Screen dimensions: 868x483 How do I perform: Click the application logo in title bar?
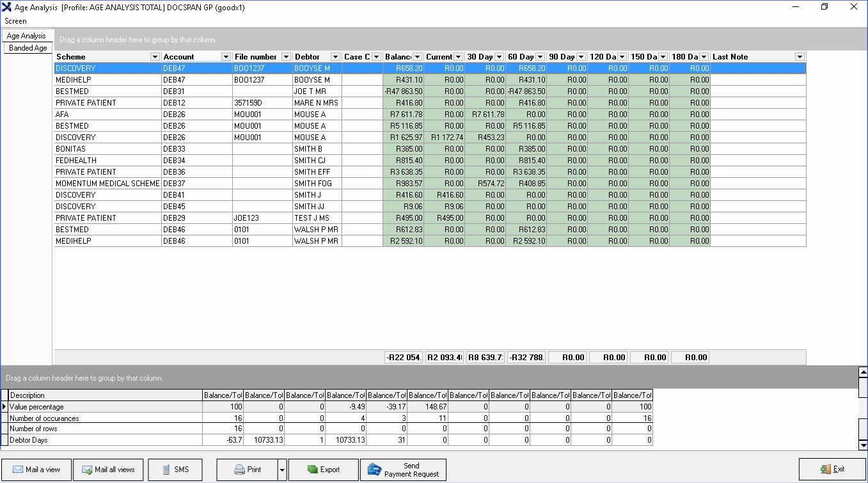(7, 8)
